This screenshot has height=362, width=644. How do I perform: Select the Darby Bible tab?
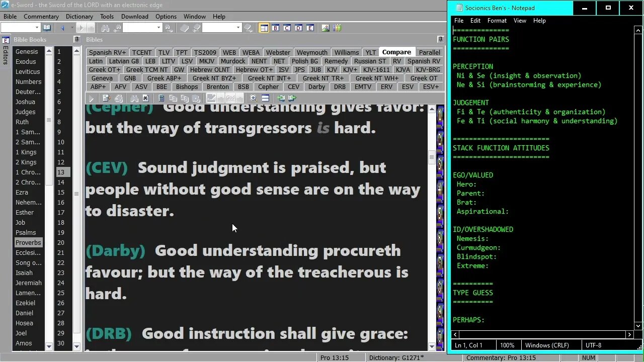316,86
